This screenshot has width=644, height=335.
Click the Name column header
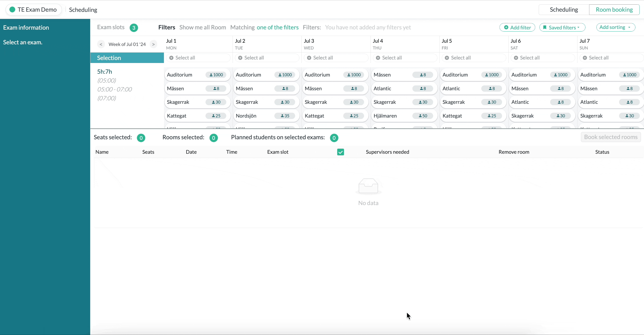(x=102, y=152)
